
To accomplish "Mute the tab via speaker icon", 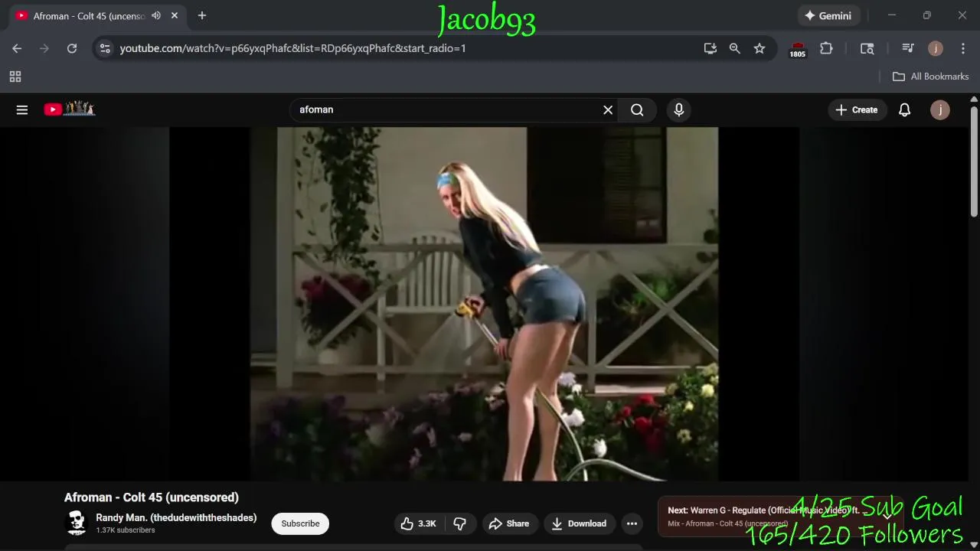I will point(156,15).
